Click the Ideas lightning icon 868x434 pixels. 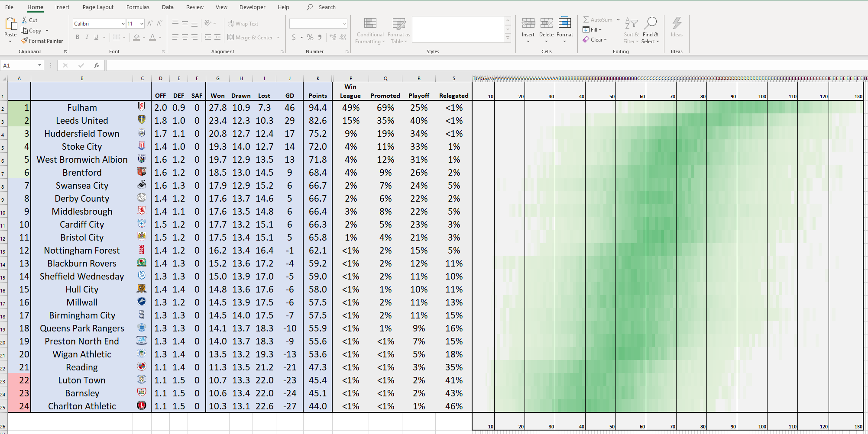click(677, 23)
